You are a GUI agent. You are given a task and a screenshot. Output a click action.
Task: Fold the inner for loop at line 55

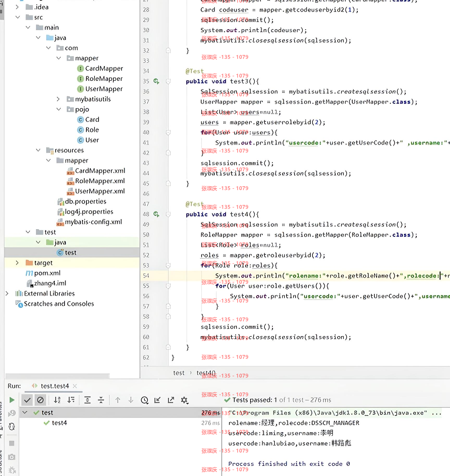pos(168,286)
